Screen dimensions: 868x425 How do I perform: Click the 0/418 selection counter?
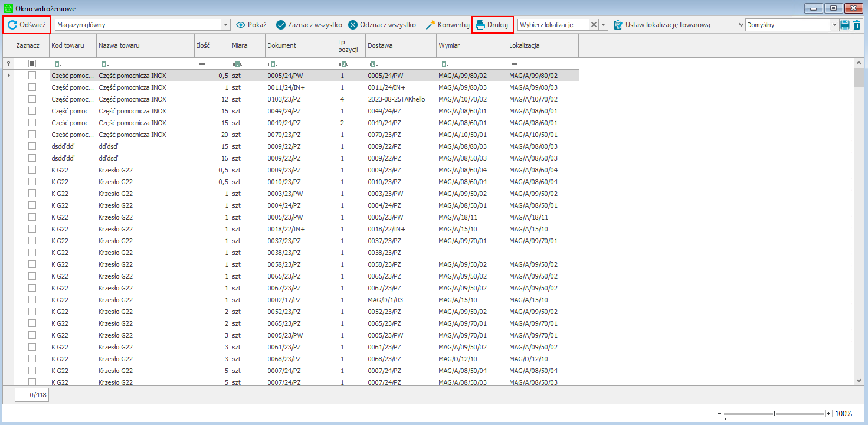point(32,395)
